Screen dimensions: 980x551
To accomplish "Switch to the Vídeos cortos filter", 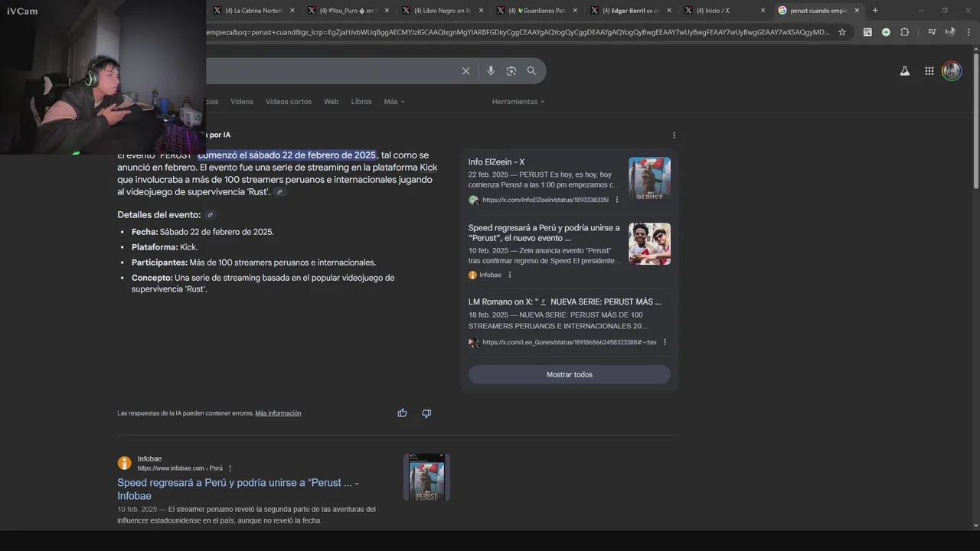I will click(x=289, y=102).
